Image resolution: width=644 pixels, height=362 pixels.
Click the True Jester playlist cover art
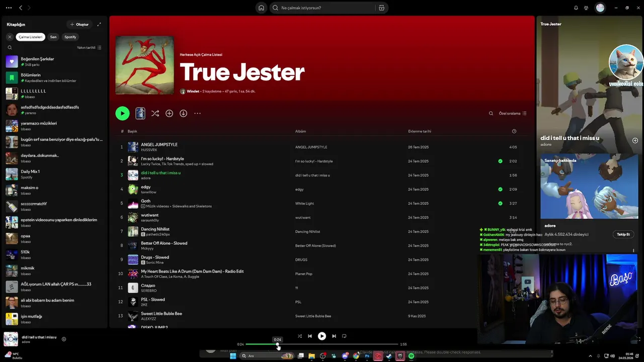point(144,65)
